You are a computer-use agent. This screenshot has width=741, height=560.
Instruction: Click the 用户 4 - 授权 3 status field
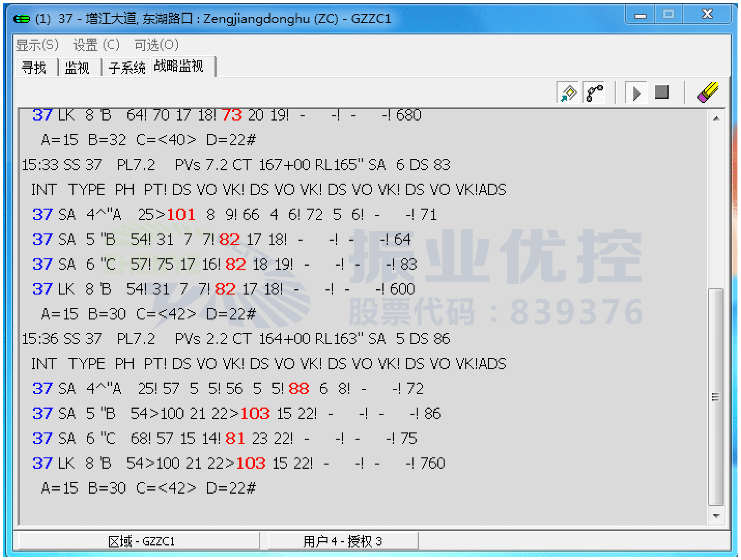click(343, 542)
